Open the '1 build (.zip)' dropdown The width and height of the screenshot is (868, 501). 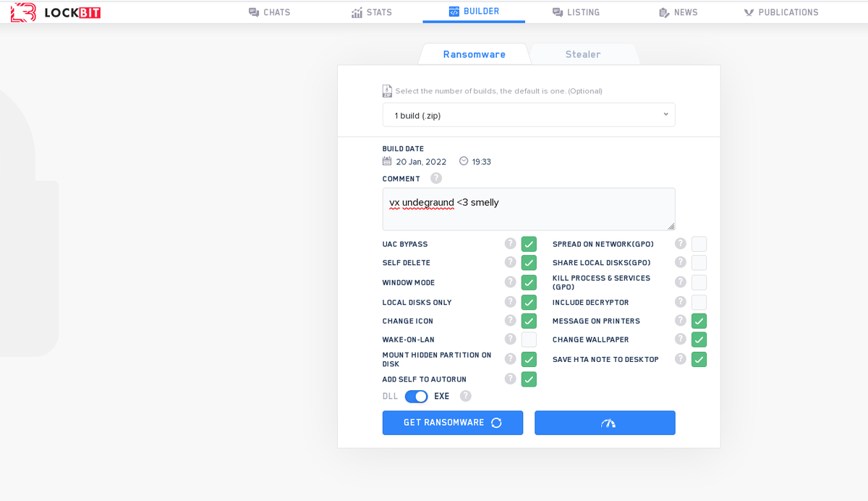click(529, 115)
